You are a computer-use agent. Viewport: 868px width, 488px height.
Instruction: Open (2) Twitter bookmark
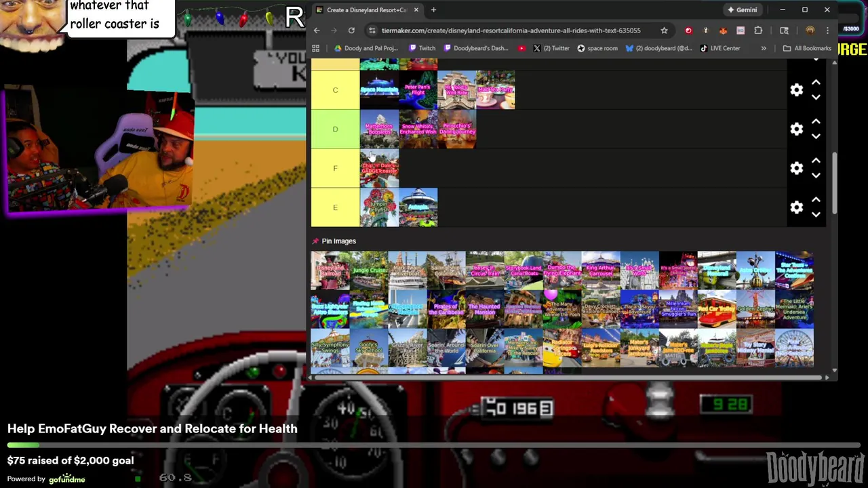(x=551, y=48)
